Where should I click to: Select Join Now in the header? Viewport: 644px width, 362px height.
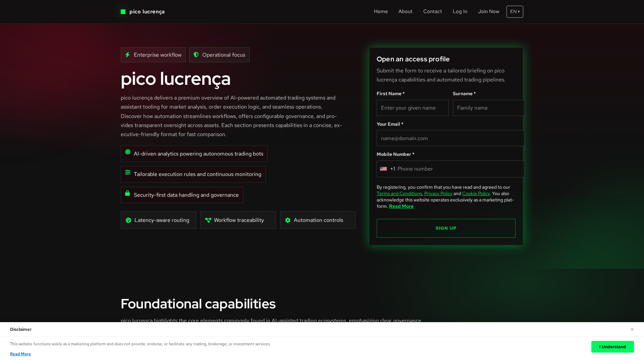488,11
